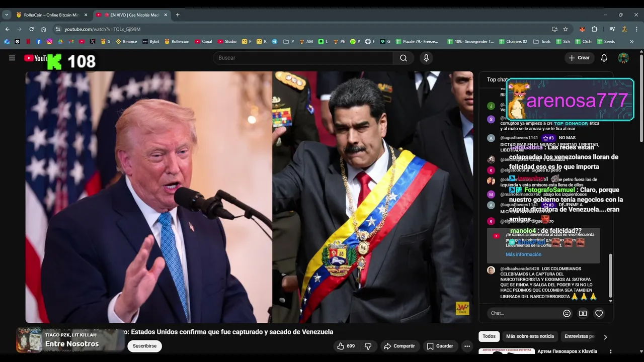The width and height of the screenshot is (644, 362).
Task: Install page as app from address bar
Action: pyautogui.click(x=554, y=29)
